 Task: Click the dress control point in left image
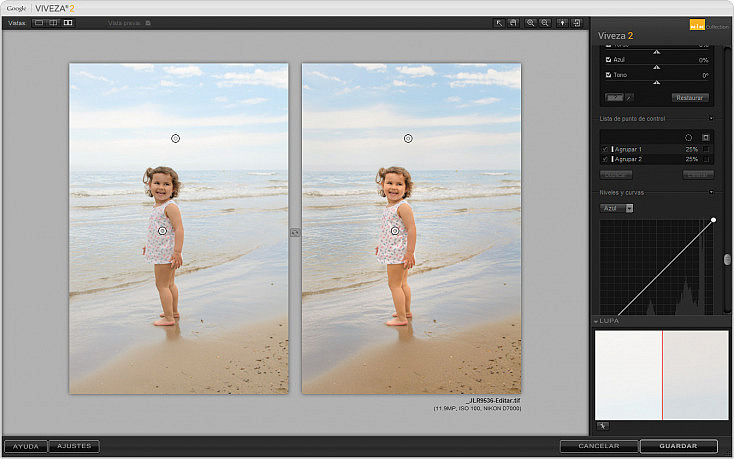[162, 231]
